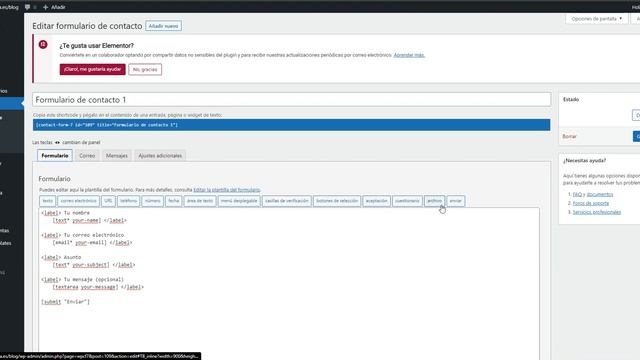
Task: Insert a correo electrónico field tag
Action: [78, 201]
